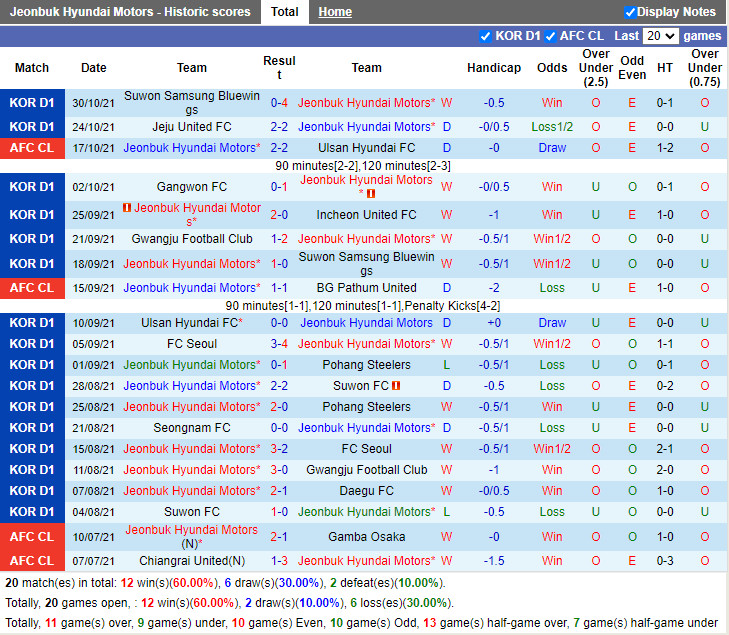Open Gamba Osaka team link
Screen dimensions: 729x635
click(x=367, y=537)
